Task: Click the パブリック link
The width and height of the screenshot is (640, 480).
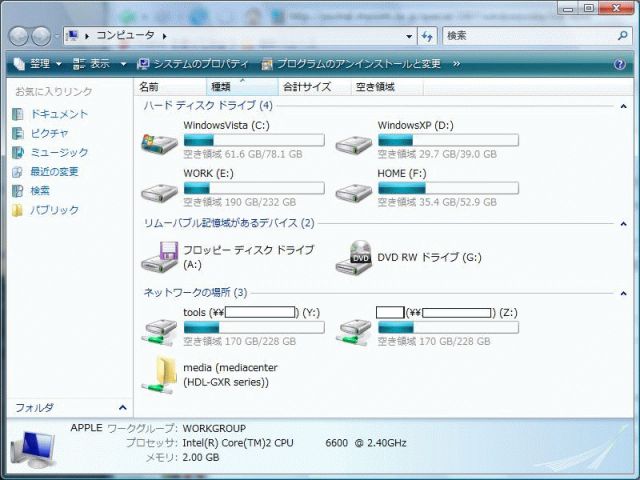Action: point(54,210)
